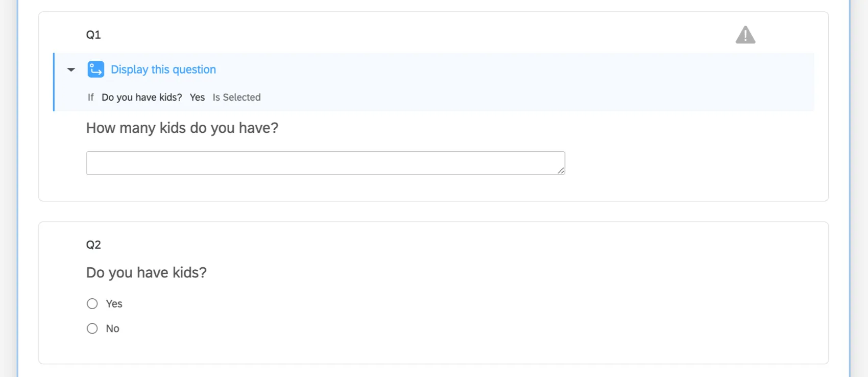Viewport: 868px width, 377px height.
Task: Select the branching arrow icon beside Display this question
Action: (95, 69)
